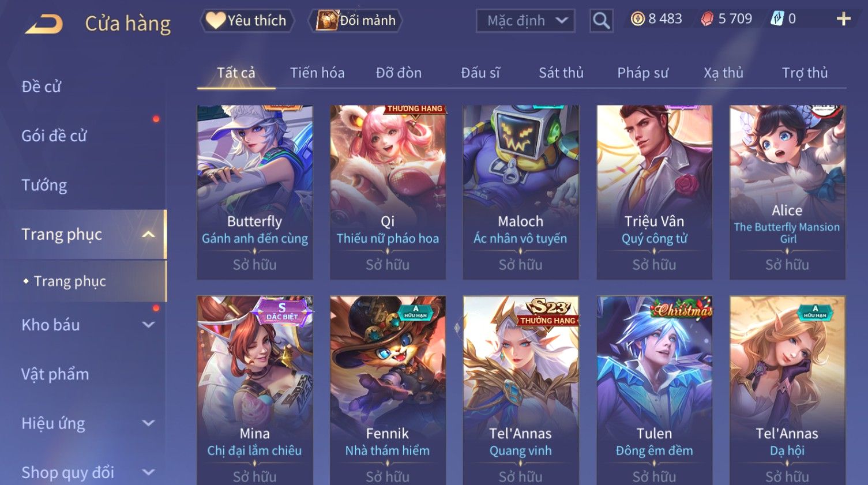Open Đổi mảnh fragment exchange chest icon
This screenshot has width=868, height=485.
click(x=356, y=21)
